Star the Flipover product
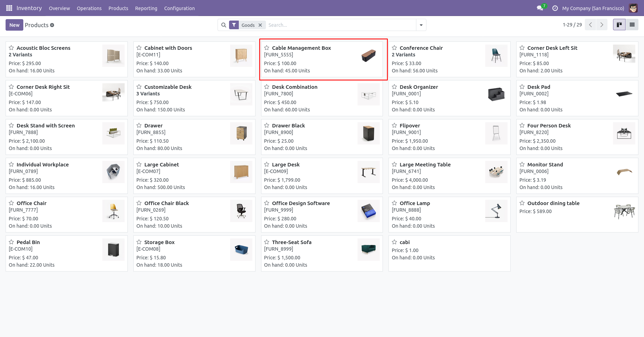Screen dimensions: 644x337 394,125
